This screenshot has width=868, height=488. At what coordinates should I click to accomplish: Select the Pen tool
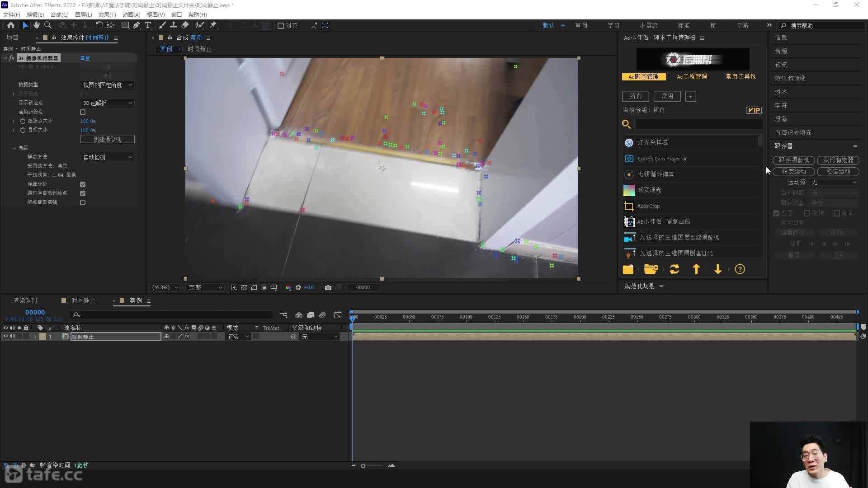[x=137, y=25]
